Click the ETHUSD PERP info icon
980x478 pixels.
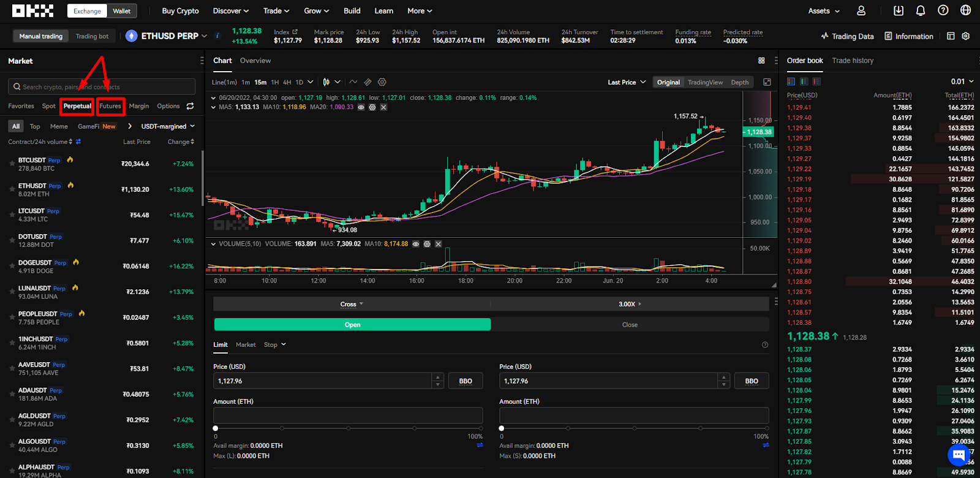click(217, 36)
